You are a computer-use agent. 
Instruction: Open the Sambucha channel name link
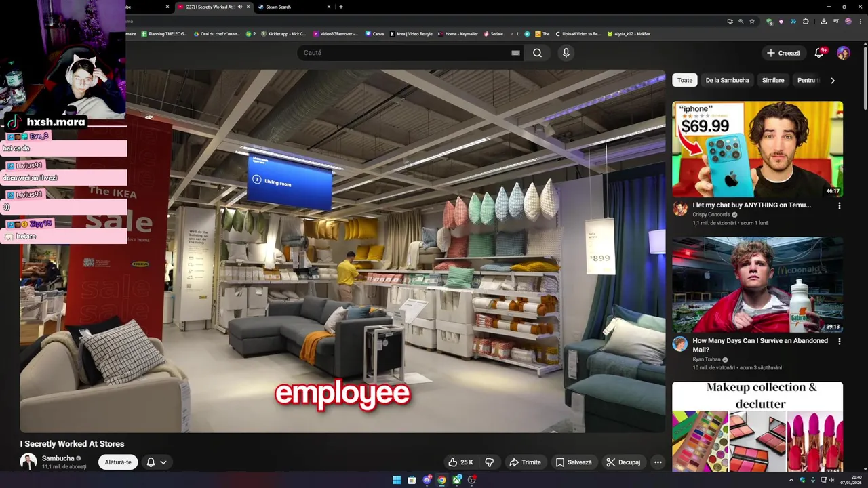click(x=58, y=458)
